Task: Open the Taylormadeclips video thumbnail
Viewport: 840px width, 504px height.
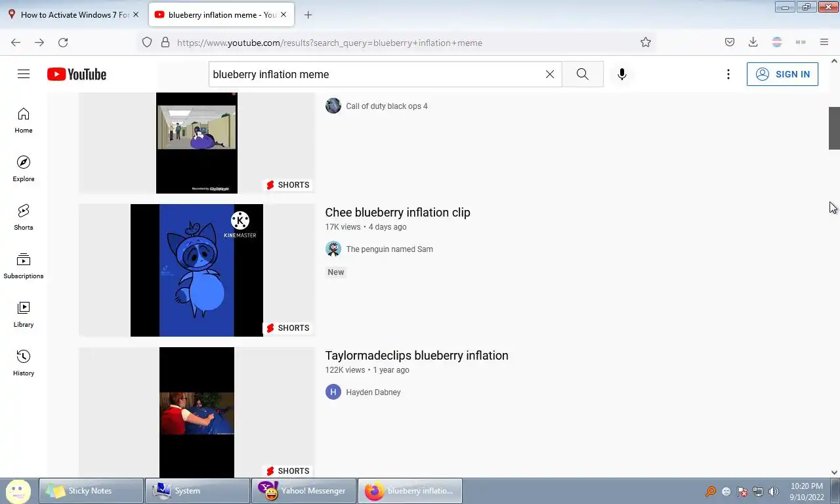Action: coord(197,412)
